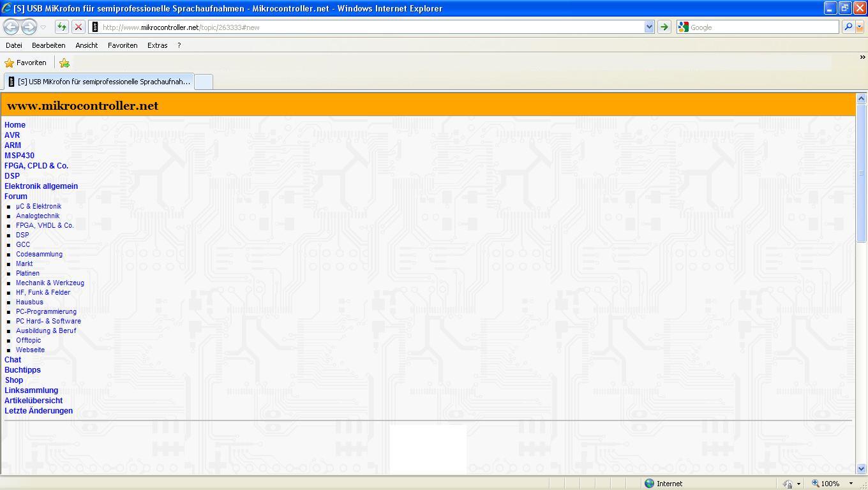Screen dimensions: 868x490
Task: Click the page scrollbar up arrow
Action: [861, 98]
